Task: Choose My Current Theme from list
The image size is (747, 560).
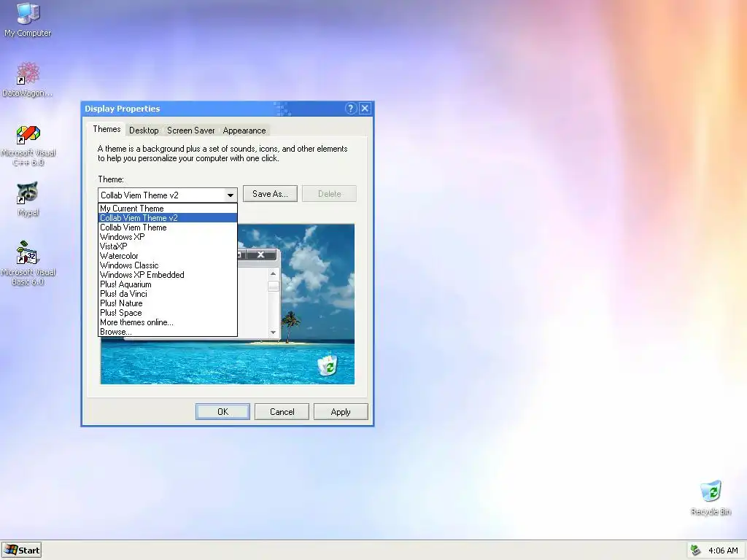Action: point(168,208)
